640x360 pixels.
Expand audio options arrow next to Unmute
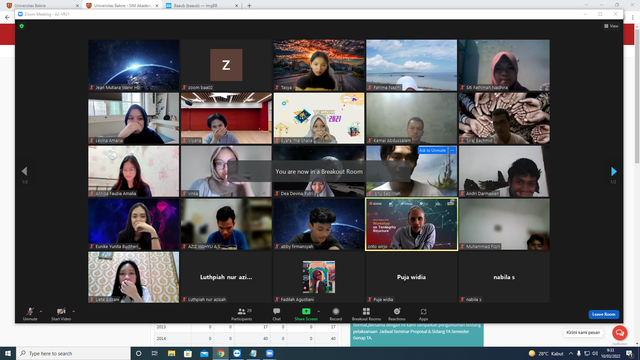tap(41, 311)
